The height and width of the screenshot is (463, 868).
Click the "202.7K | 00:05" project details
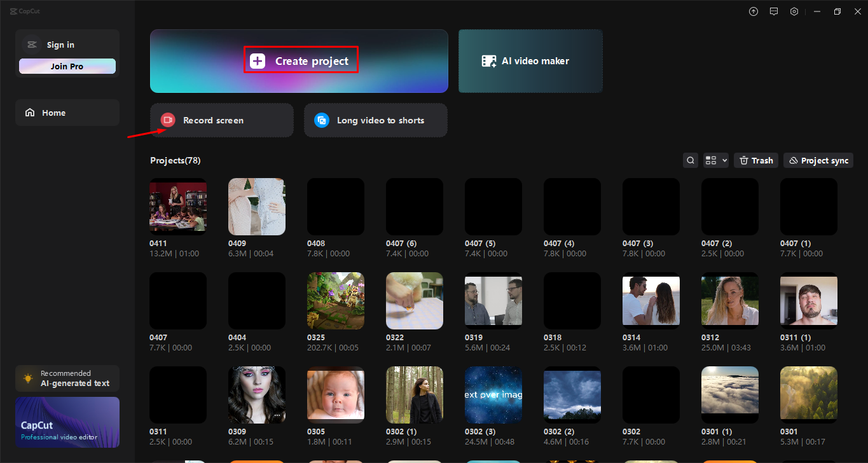point(333,348)
